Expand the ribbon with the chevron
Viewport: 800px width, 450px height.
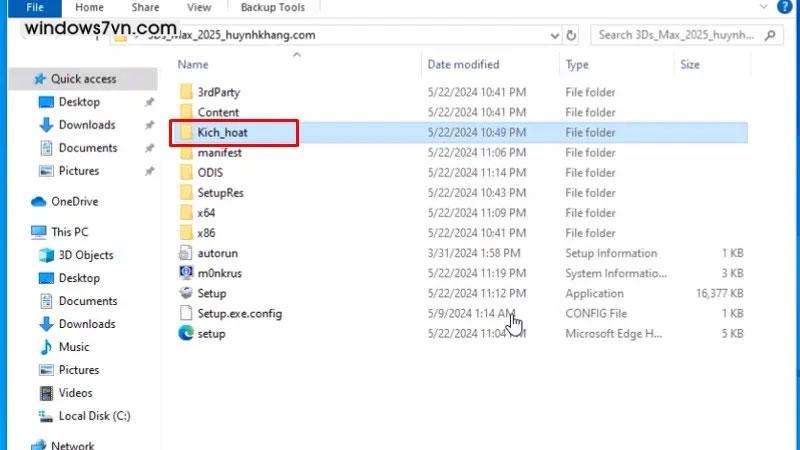pyautogui.click(x=767, y=8)
